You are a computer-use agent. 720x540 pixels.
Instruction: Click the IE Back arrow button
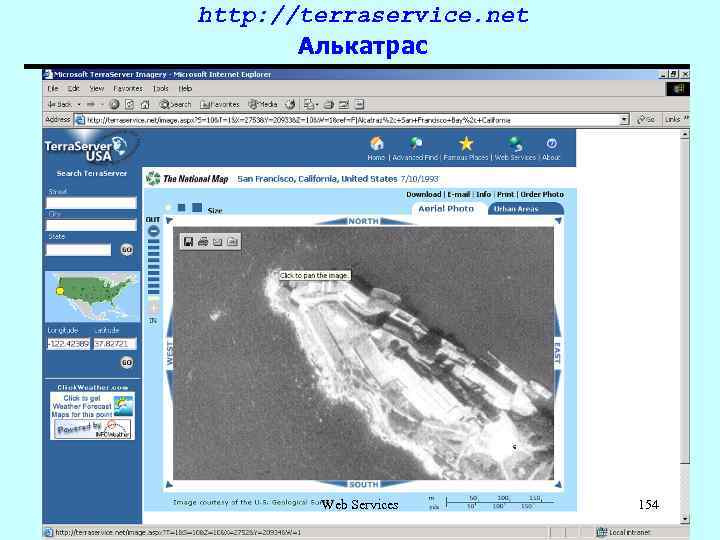[60, 104]
